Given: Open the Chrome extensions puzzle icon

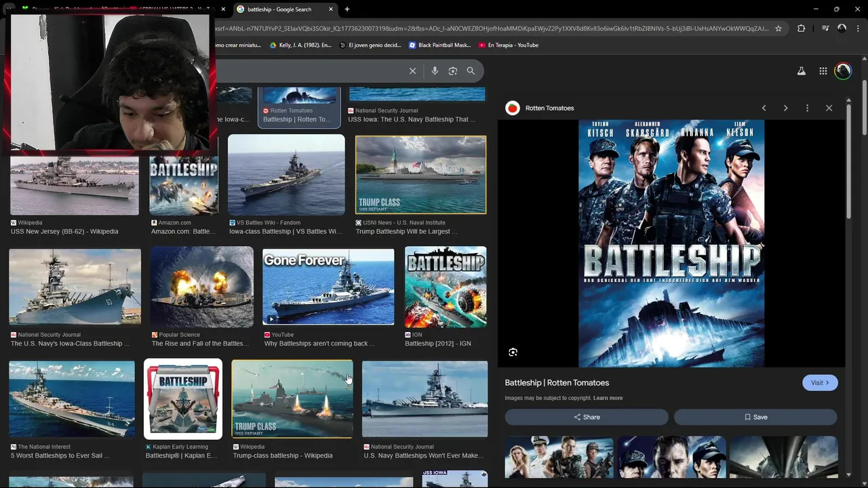Looking at the screenshot, I should pyautogui.click(x=802, y=28).
